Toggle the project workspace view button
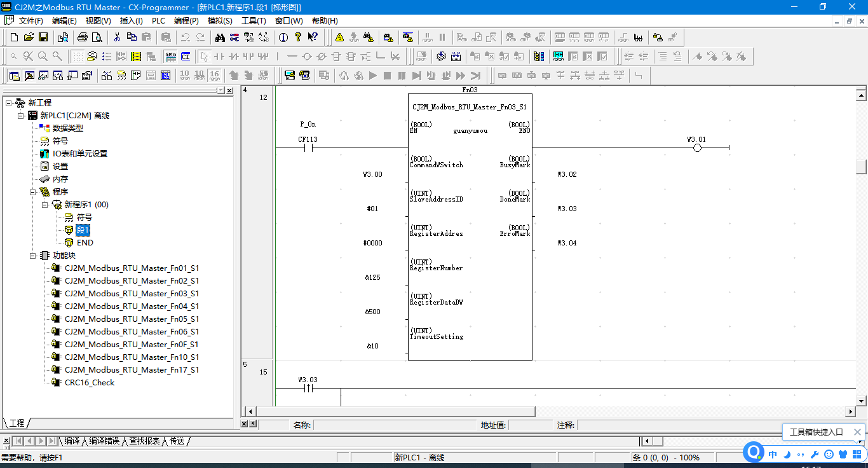 [x=14, y=76]
